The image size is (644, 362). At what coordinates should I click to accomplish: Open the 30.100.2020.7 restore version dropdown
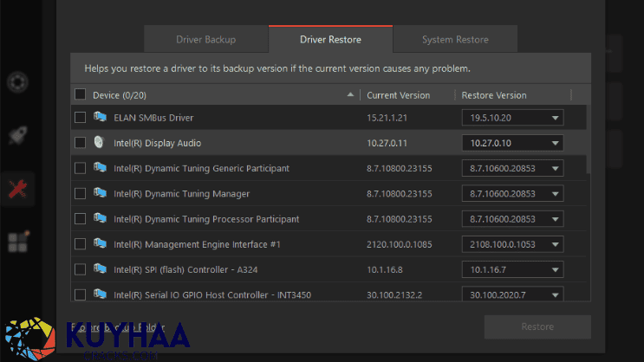[x=512, y=294]
